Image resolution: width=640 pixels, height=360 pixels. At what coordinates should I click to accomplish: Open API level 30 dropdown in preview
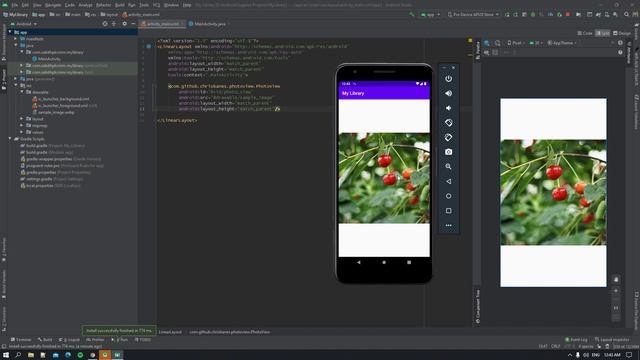536,43
